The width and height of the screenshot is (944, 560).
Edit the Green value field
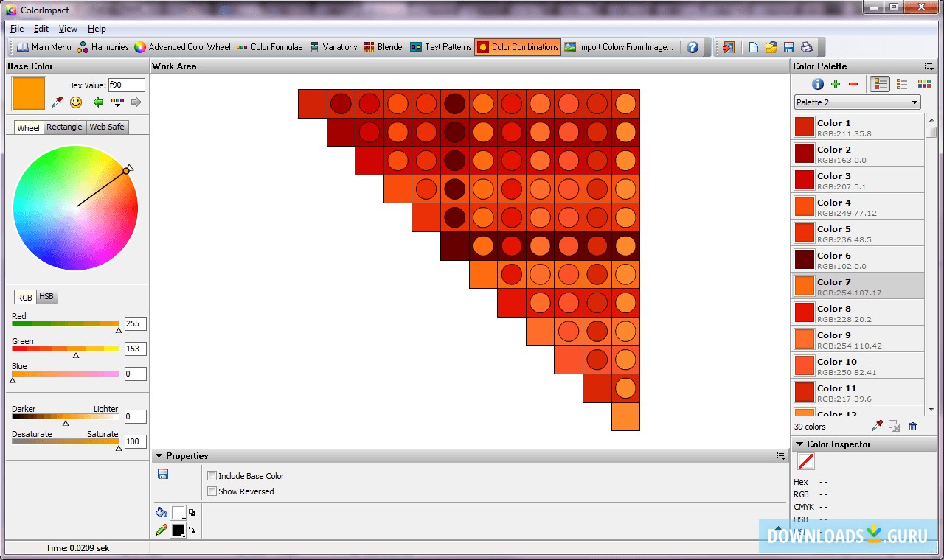click(x=135, y=349)
